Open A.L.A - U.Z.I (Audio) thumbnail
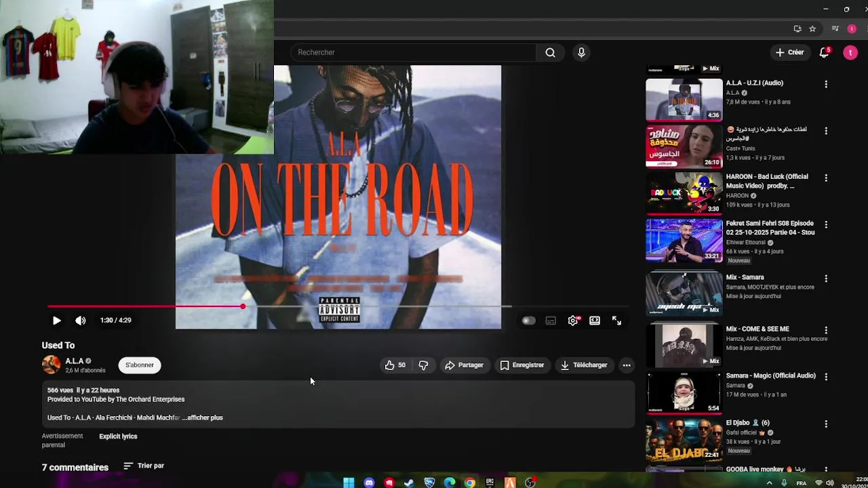This screenshot has height=488, width=868. click(x=684, y=100)
